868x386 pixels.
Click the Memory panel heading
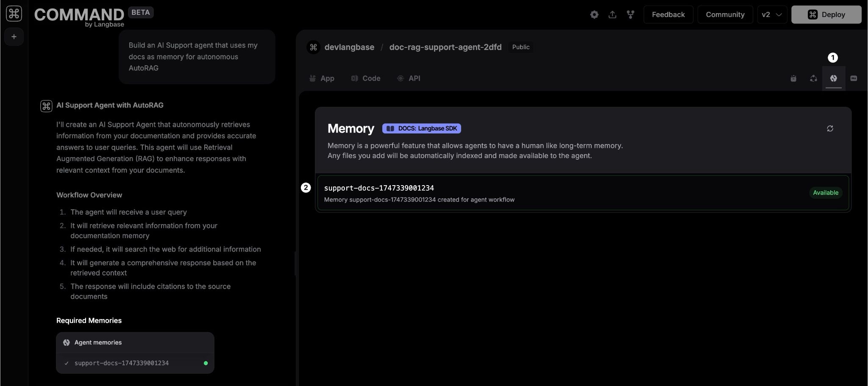351,128
